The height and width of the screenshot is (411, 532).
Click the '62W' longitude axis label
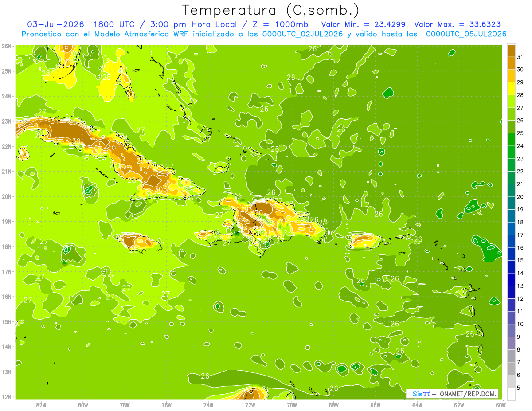click(x=459, y=405)
